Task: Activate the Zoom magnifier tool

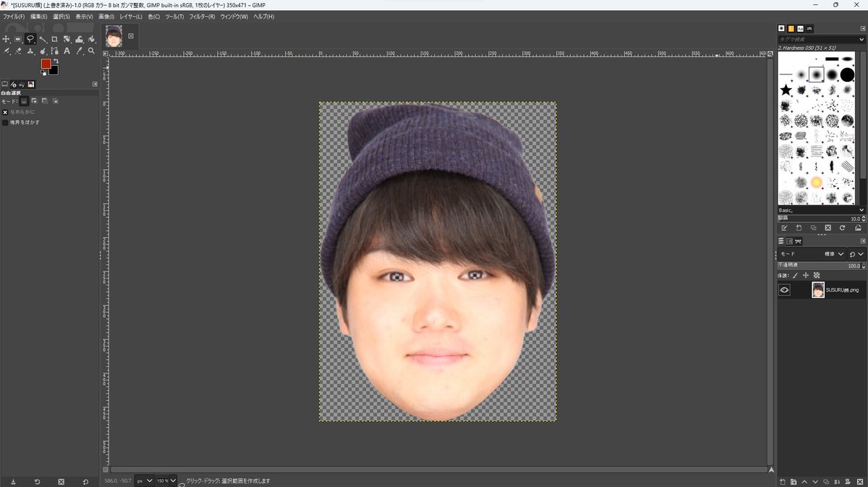Action: click(91, 51)
